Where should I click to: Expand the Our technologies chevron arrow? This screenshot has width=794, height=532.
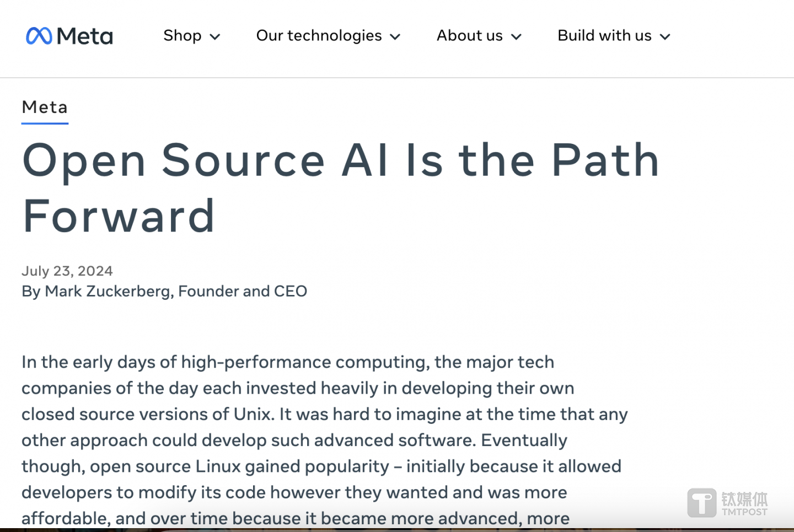(395, 37)
